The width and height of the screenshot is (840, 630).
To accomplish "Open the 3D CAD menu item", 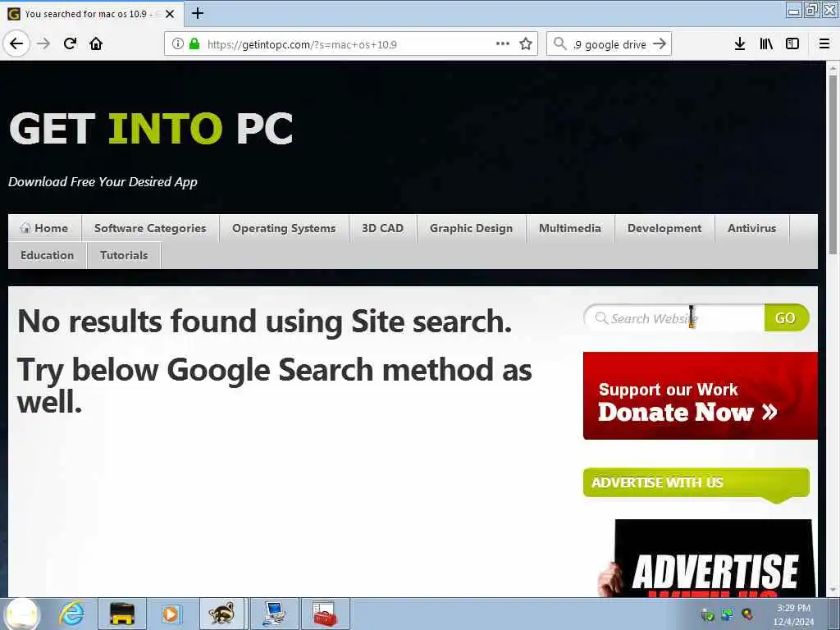I will click(382, 228).
